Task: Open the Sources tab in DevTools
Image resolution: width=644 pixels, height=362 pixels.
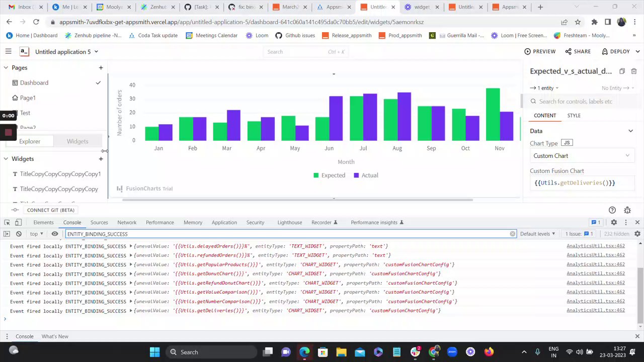Action: coord(99,222)
